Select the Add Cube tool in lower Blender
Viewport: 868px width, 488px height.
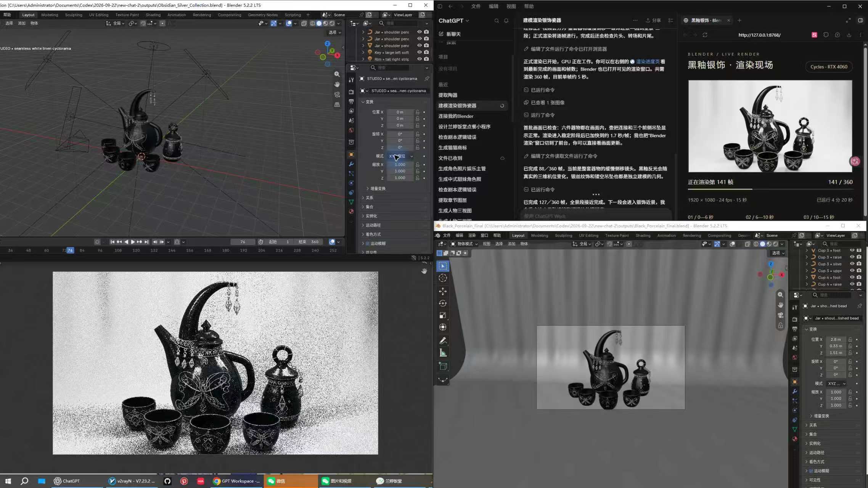443,366
